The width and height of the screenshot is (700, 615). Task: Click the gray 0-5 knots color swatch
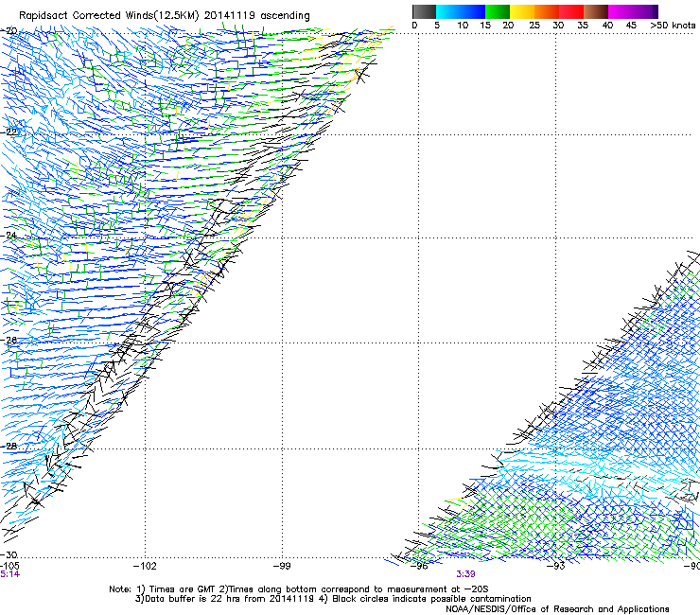click(424, 11)
